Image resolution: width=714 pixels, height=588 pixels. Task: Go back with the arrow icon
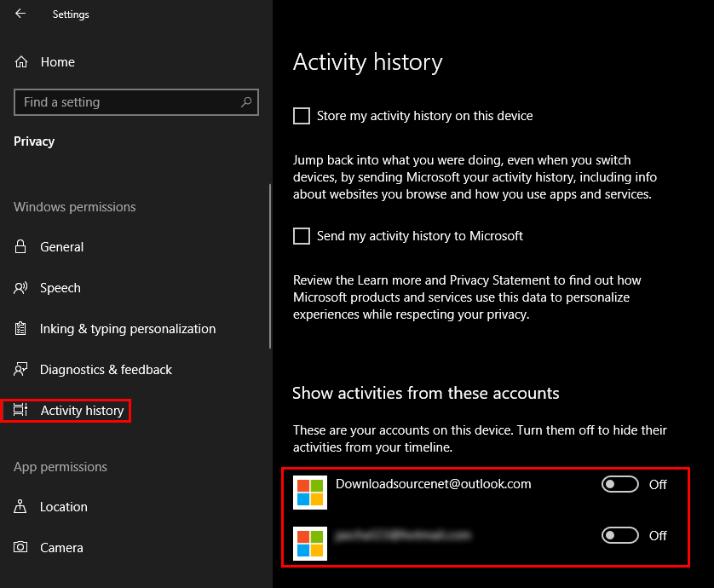20,14
